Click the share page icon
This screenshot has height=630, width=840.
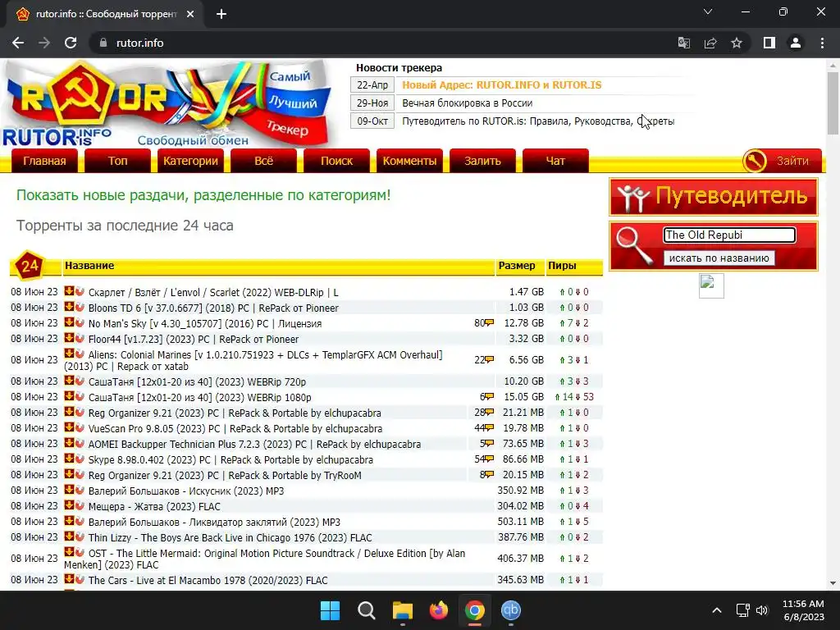[x=710, y=43]
